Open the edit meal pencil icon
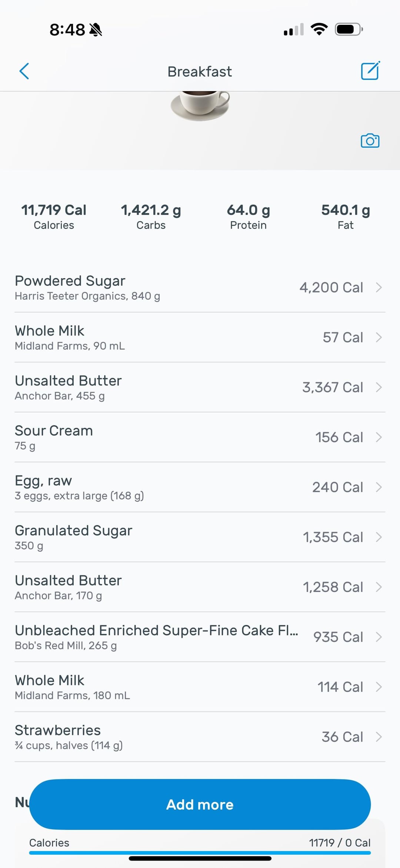 pyautogui.click(x=370, y=71)
